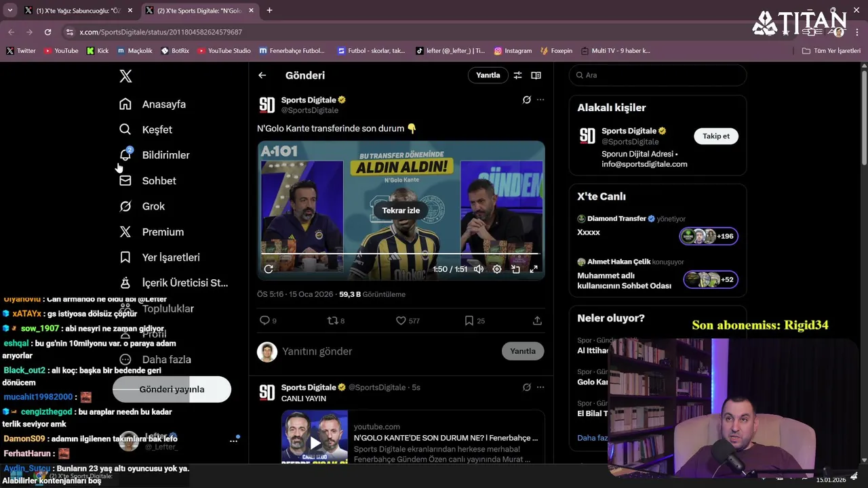The image size is (868, 488).
Task: Open more options on main post
Action: click(540, 100)
